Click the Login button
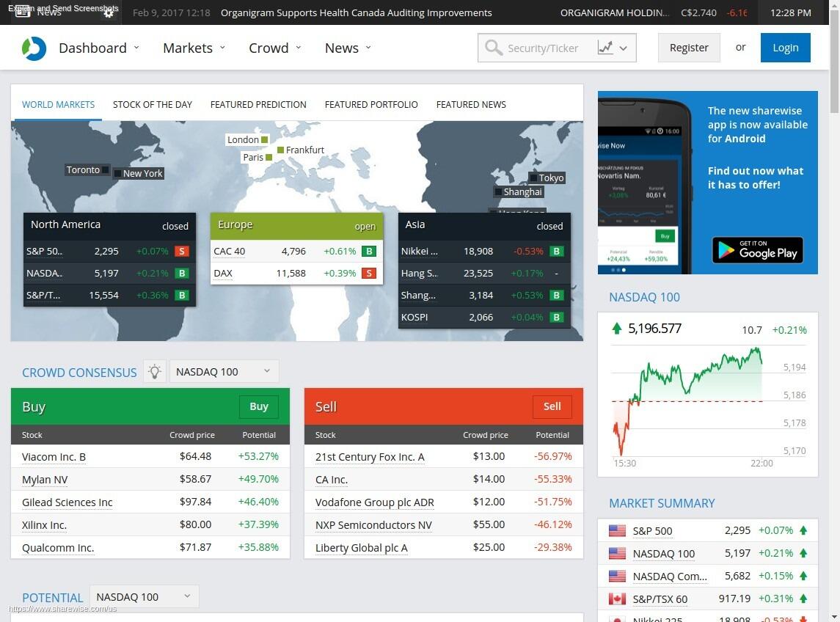The height and width of the screenshot is (622, 840). 786,48
